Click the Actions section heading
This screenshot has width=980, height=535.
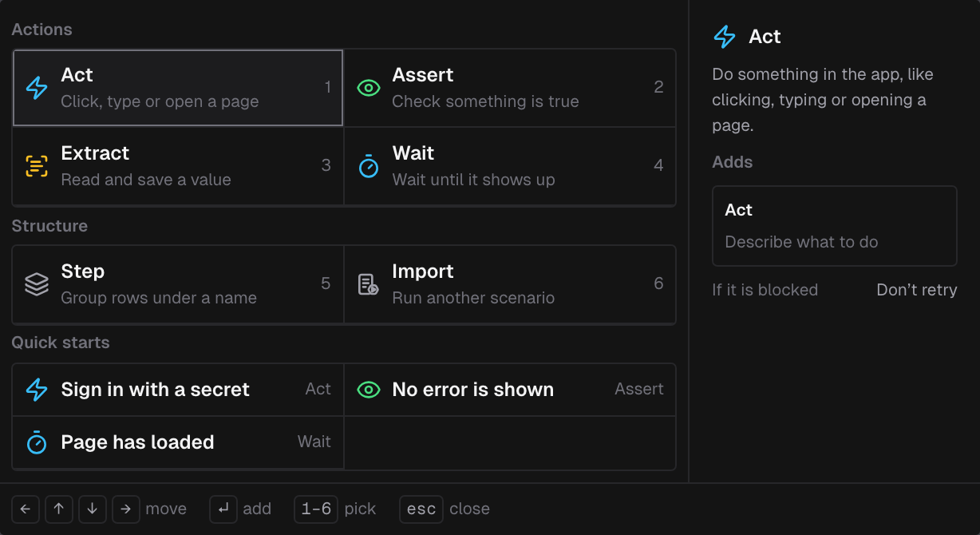click(41, 30)
